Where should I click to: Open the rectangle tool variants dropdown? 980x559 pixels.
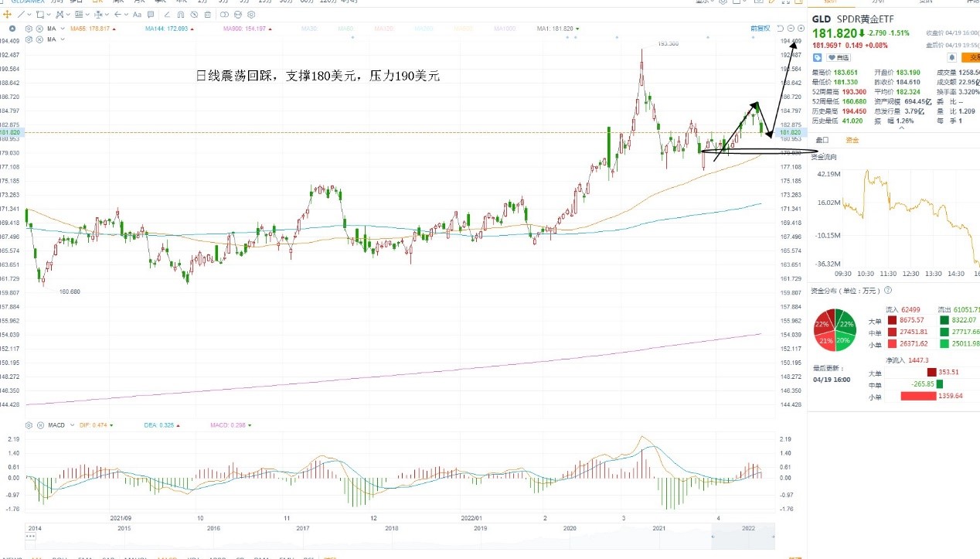tap(49, 15)
